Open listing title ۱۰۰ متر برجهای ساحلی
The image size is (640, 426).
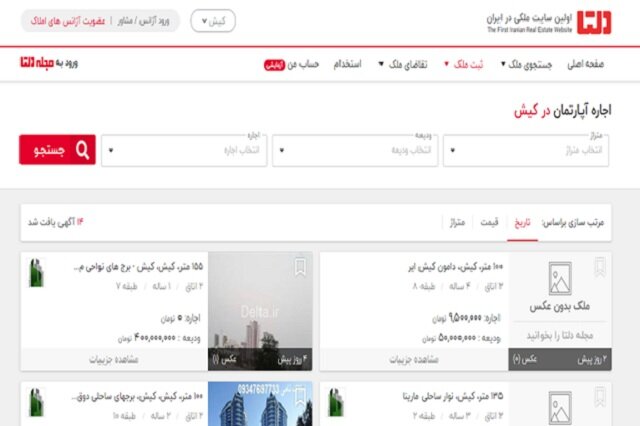(137, 396)
